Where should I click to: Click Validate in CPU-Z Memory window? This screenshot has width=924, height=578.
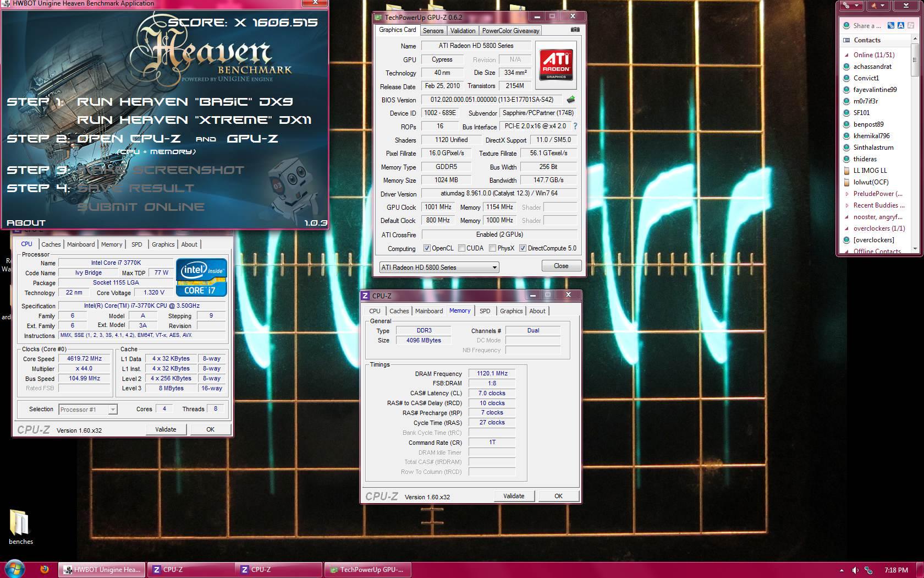point(514,496)
